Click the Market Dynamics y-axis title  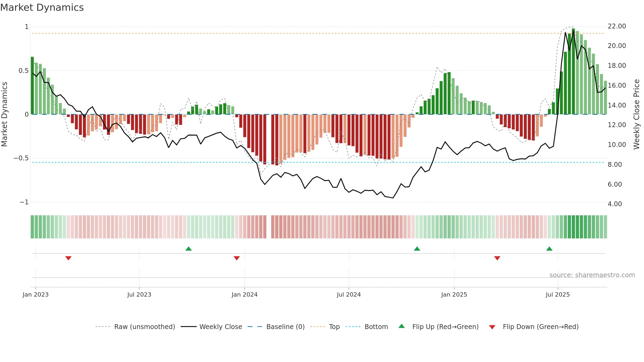click(x=4, y=114)
